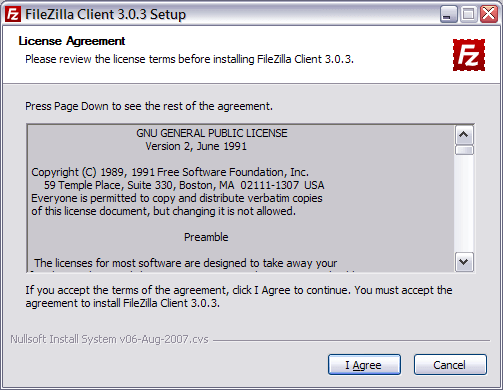The image size is (503, 390).
Task: Click the Press Page Down instruction text
Action: point(149,106)
